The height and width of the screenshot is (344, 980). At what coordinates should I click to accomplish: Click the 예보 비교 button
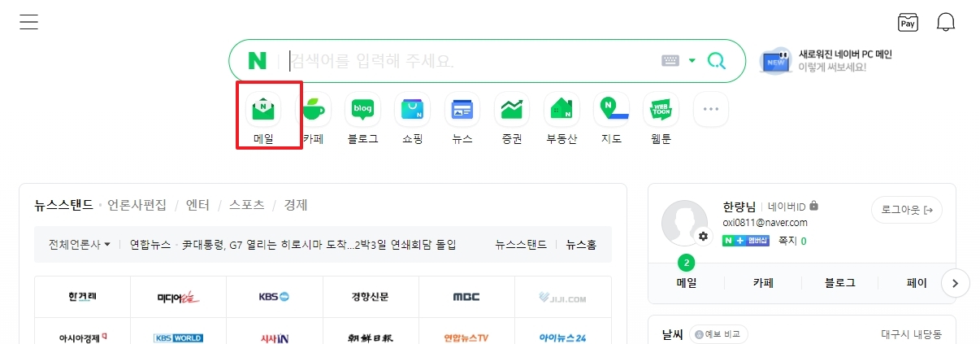click(x=718, y=334)
